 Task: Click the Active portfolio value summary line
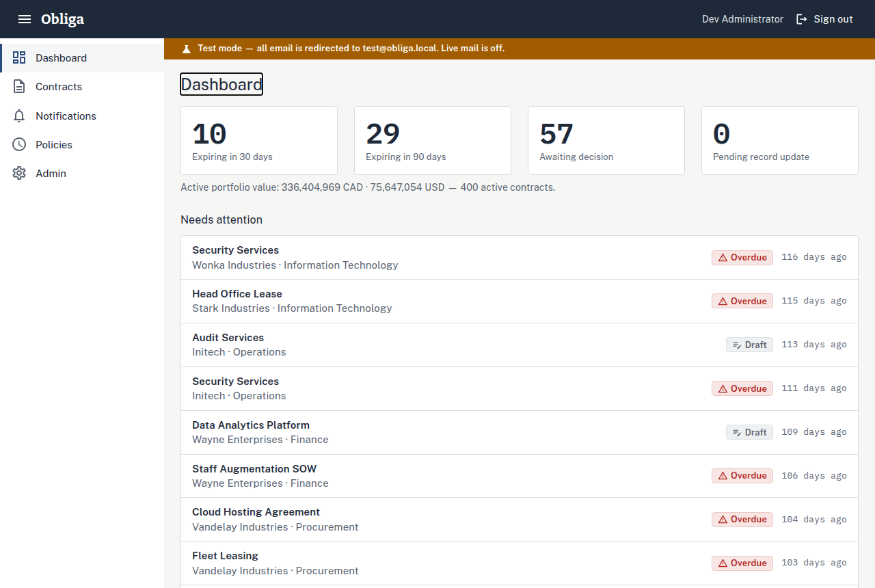[x=368, y=187]
